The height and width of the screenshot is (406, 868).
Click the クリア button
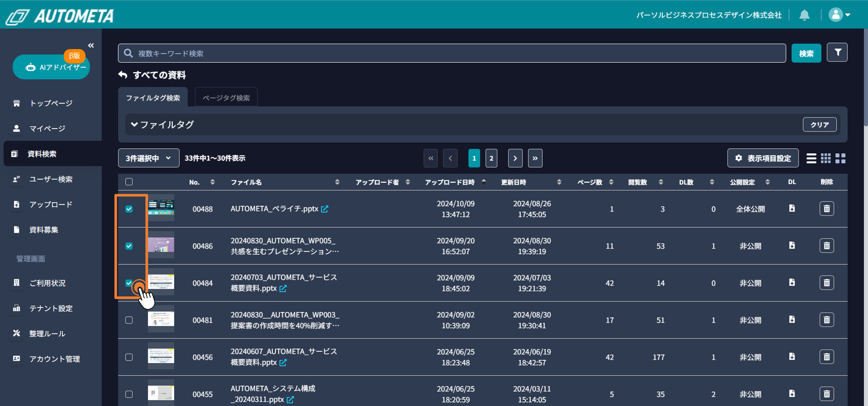[820, 125]
